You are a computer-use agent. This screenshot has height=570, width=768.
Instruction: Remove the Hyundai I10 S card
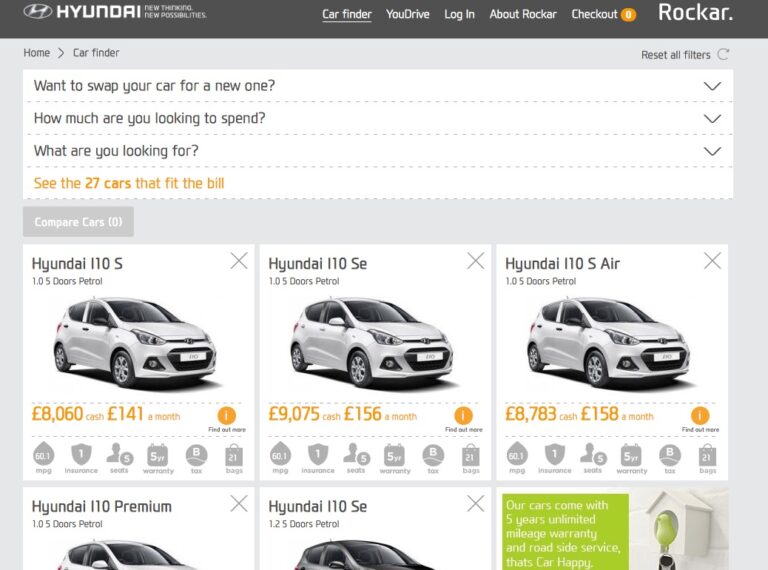pyautogui.click(x=239, y=261)
